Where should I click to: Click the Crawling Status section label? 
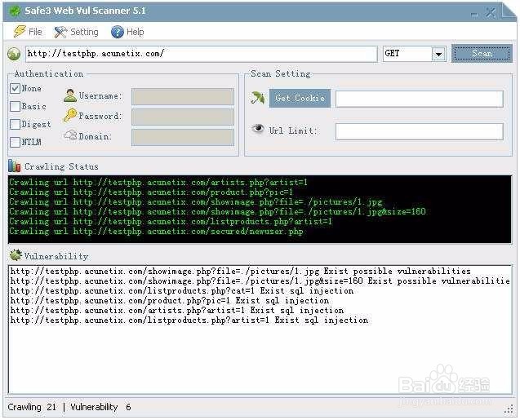click(x=61, y=166)
